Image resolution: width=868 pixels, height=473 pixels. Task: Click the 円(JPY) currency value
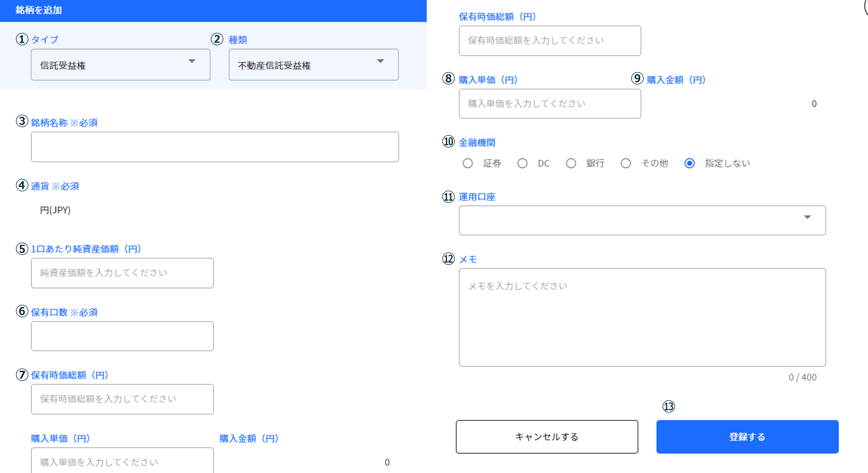click(55, 210)
